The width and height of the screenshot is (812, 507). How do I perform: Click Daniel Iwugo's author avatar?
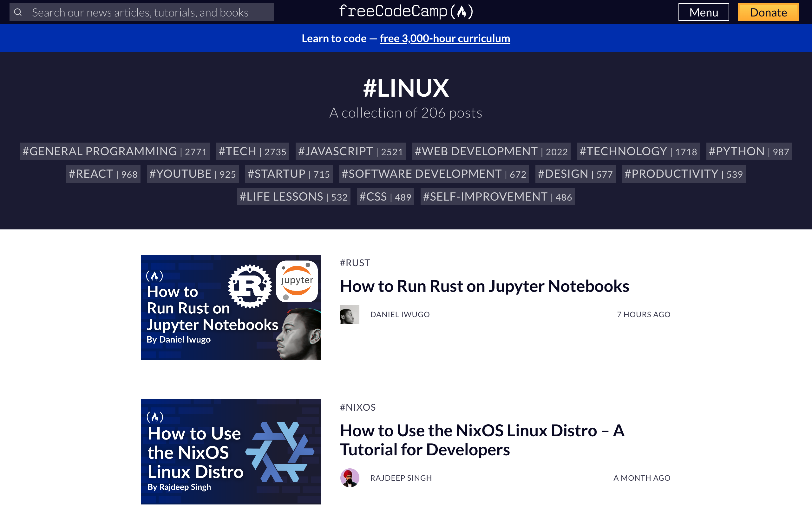point(349,314)
